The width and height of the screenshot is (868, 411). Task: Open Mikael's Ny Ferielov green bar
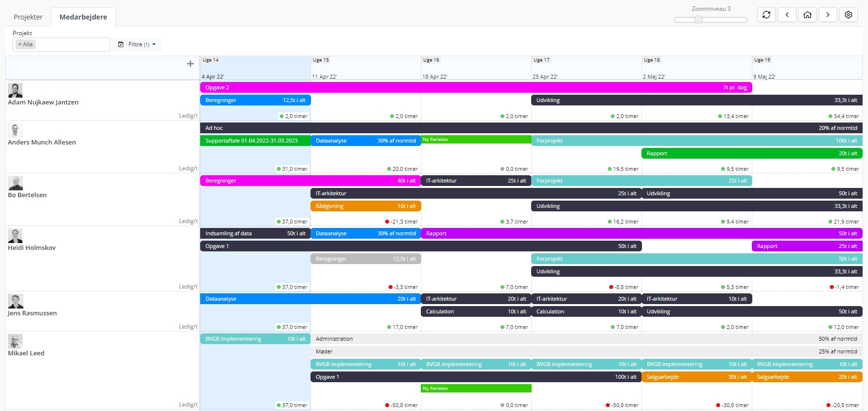(476, 389)
